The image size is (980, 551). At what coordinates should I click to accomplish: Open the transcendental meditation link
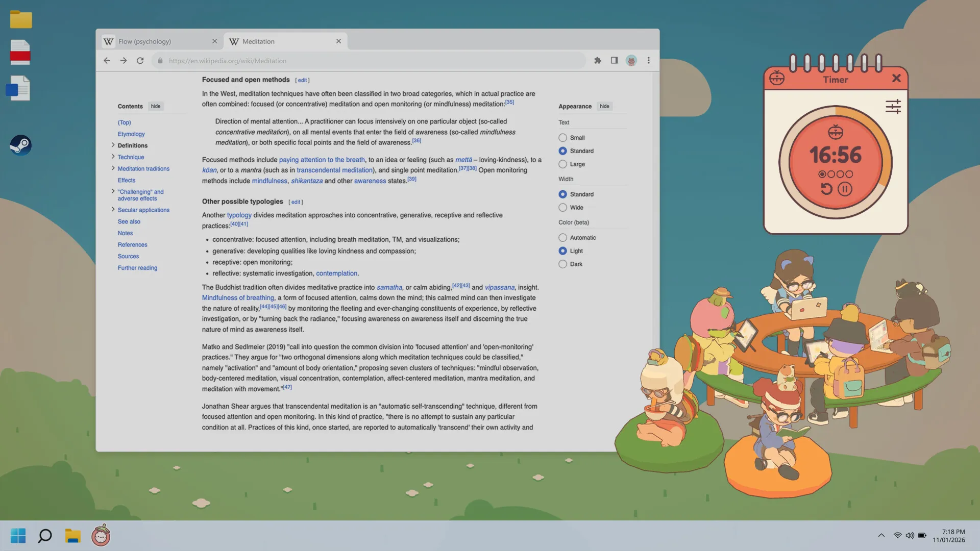pyautogui.click(x=334, y=170)
